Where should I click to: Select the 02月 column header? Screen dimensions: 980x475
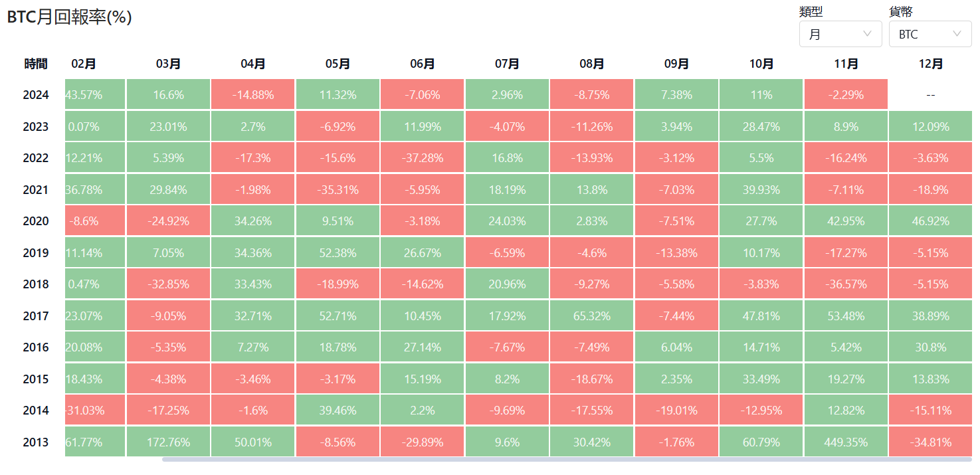[84, 64]
